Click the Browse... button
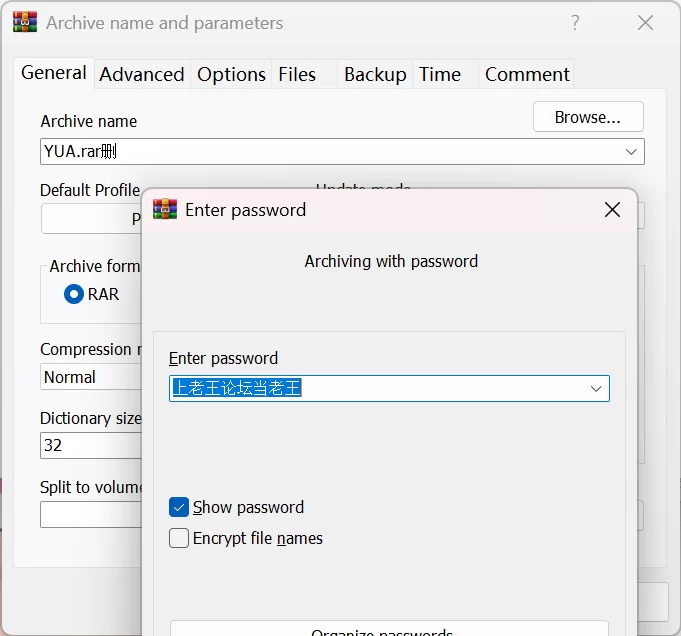This screenshot has width=681, height=636. (588, 117)
